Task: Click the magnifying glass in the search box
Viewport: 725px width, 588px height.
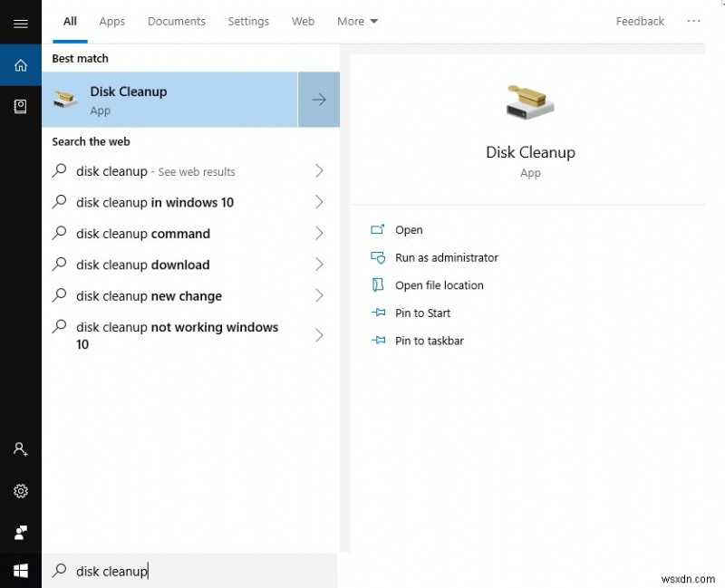Action: tap(60, 571)
